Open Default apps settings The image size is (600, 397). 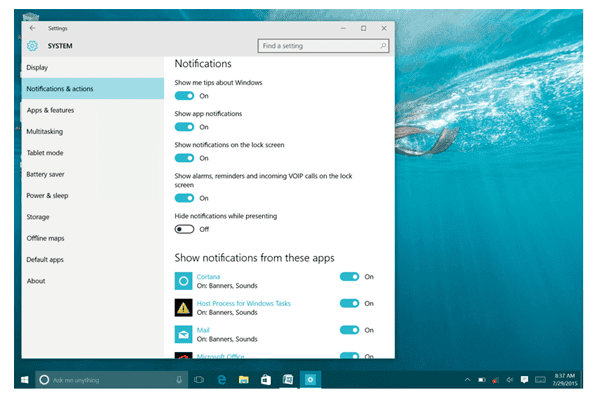tap(93, 260)
